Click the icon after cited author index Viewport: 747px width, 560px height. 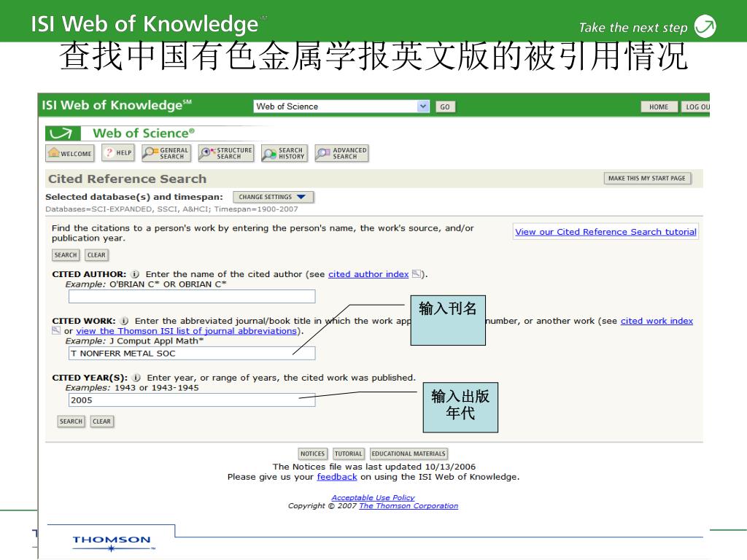417,274
